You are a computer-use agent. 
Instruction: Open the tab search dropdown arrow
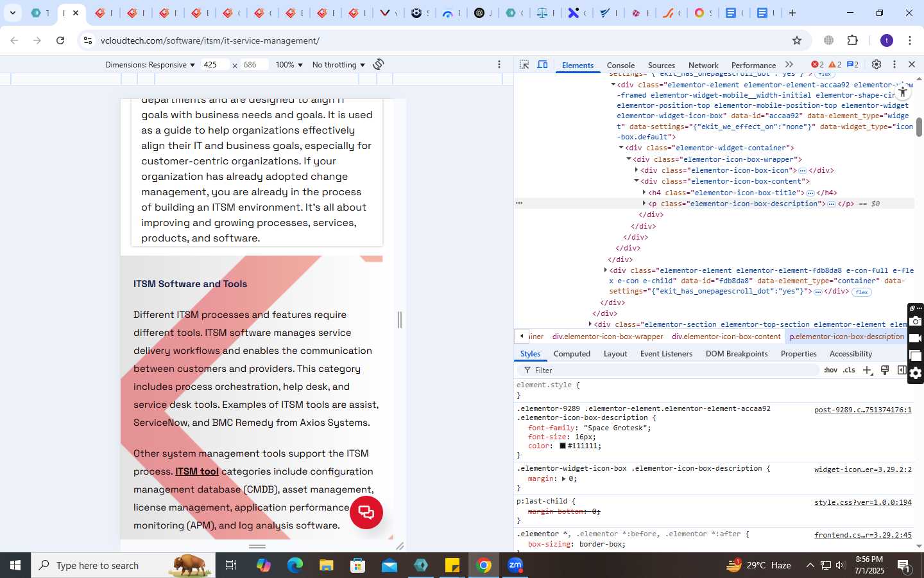point(12,13)
